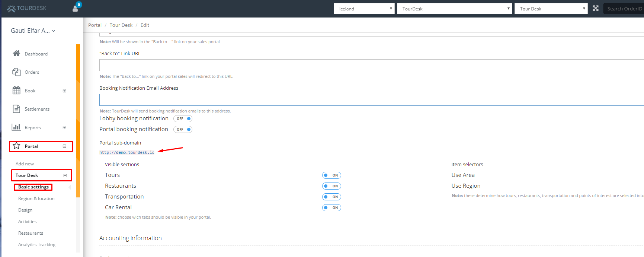The width and height of the screenshot is (644, 257).
Task: Turn on Lobby booking notification
Action: 183,119
